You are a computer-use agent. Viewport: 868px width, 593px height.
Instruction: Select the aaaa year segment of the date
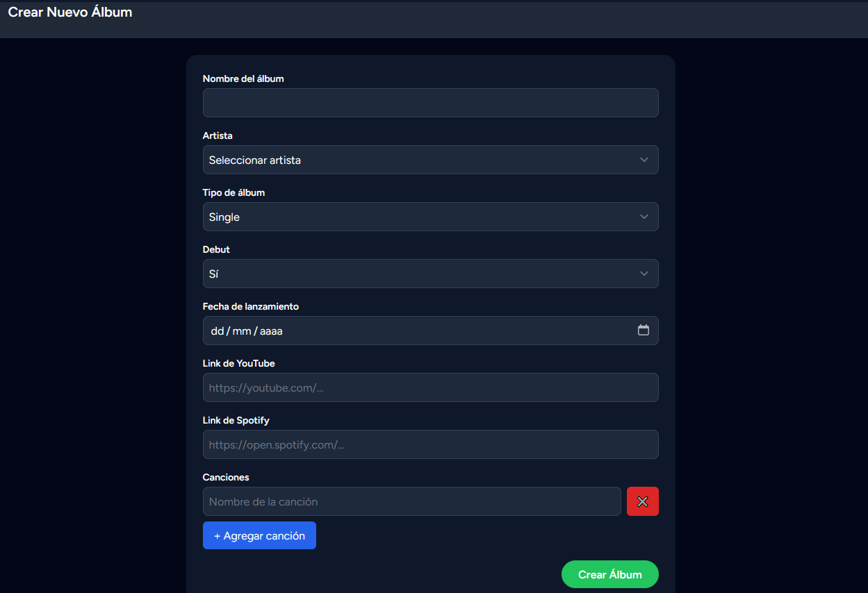tap(271, 331)
